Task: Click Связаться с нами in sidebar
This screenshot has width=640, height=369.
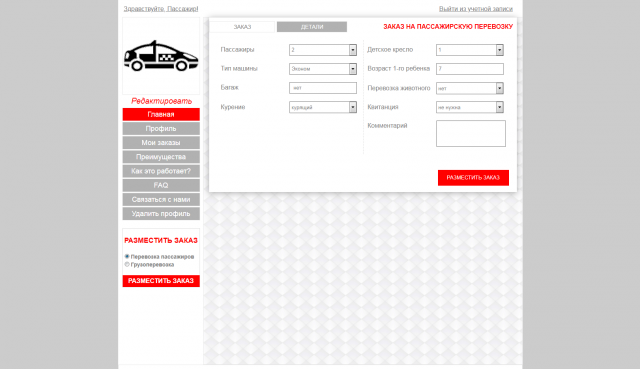Action: click(161, 200)
